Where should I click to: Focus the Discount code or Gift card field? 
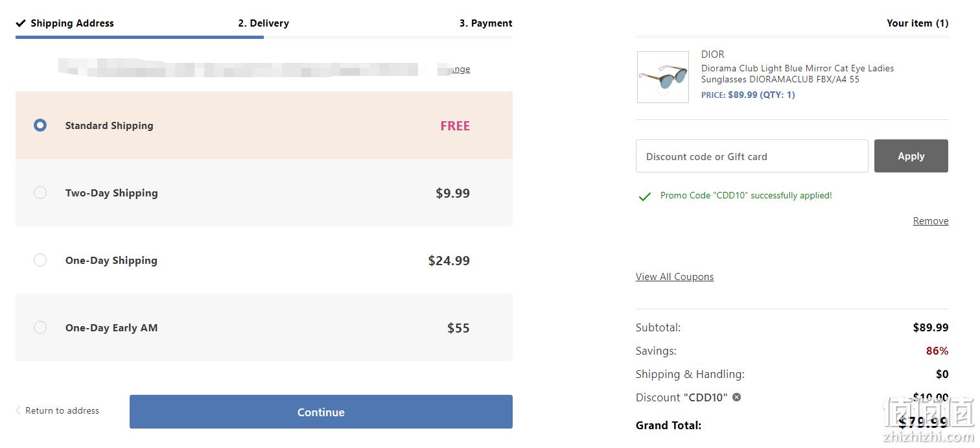(752, 156)
